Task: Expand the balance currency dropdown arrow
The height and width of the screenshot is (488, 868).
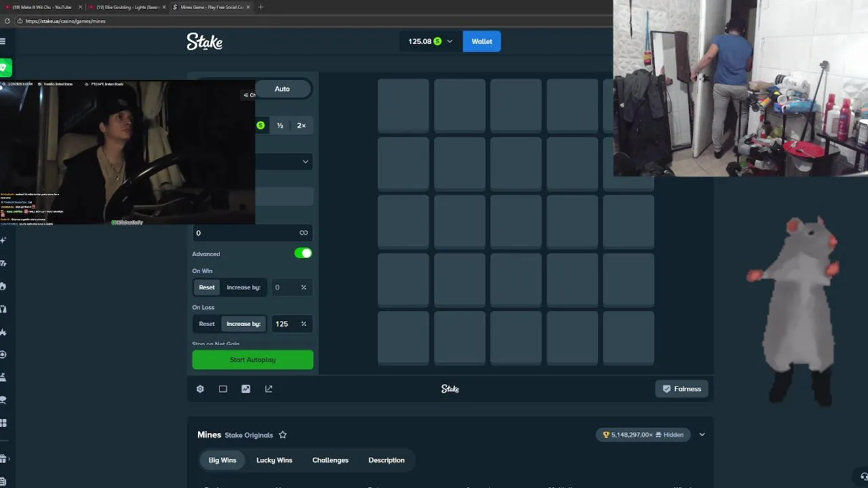Action: click(x=450, y=41)
